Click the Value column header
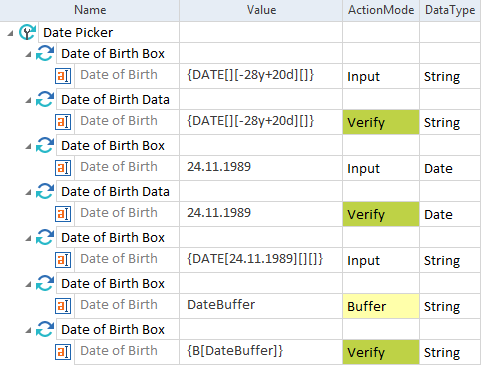Image resolution: width=481 pixels, height=365 pixels. tap(261, 10)
